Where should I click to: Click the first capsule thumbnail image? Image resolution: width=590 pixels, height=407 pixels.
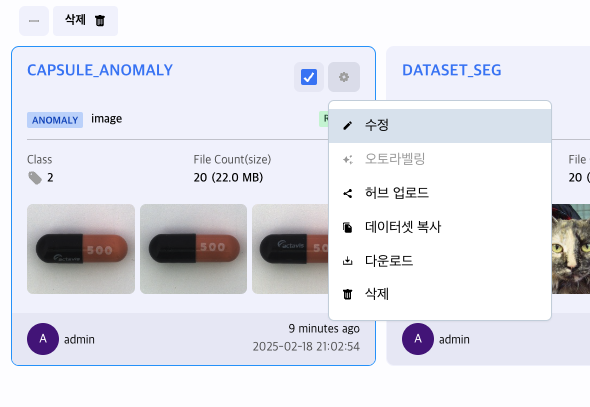[x=81, y=249]
